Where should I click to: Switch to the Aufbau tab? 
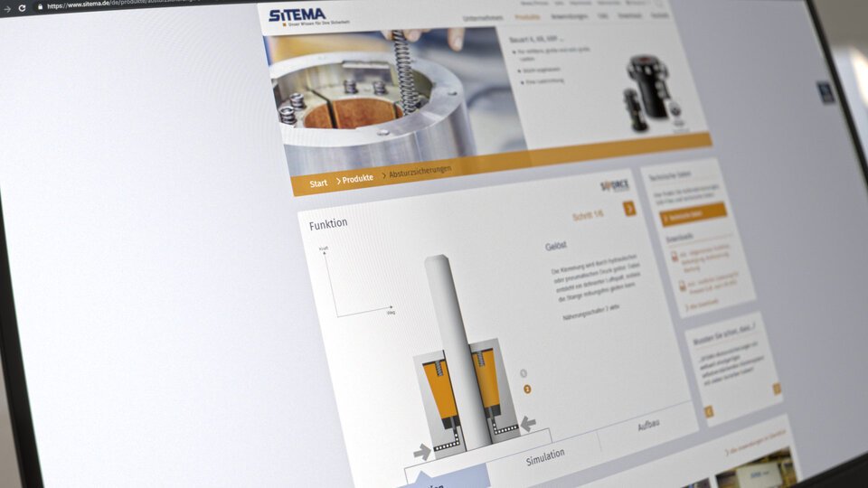click(x=648, y=424)
